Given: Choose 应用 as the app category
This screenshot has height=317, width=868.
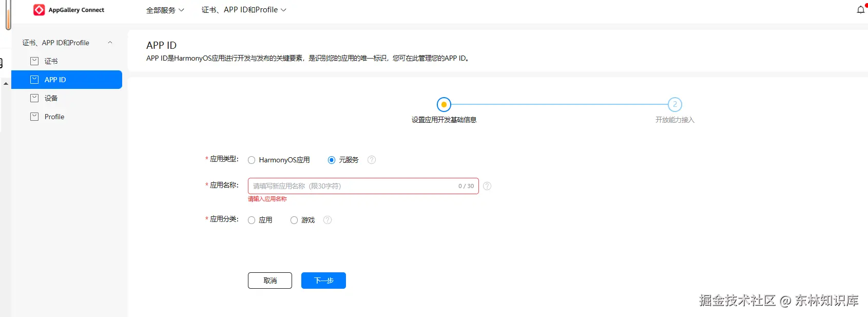Looking at the screenshot, I should 252,220.
